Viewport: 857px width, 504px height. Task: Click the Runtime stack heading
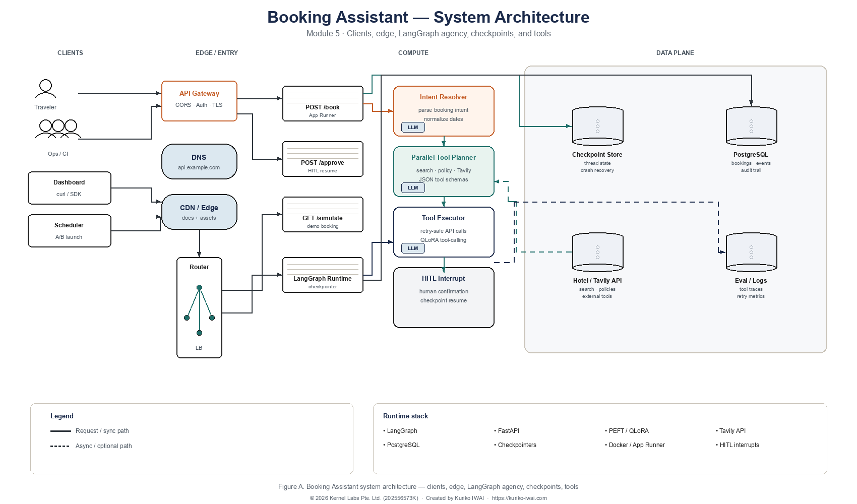point(405,416)
